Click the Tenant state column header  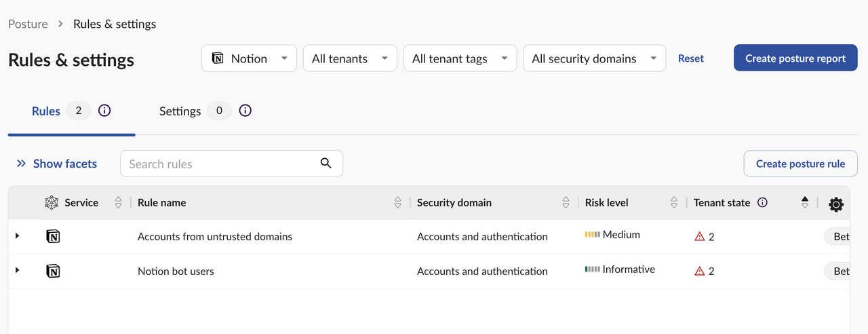pyautogui.click(x=722, y=202)
